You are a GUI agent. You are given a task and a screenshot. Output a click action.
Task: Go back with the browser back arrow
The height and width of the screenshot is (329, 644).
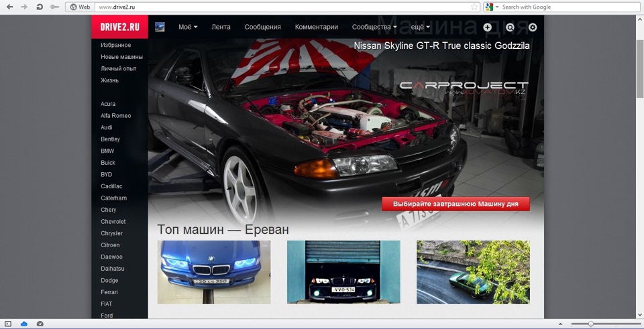tap(10, 7)
